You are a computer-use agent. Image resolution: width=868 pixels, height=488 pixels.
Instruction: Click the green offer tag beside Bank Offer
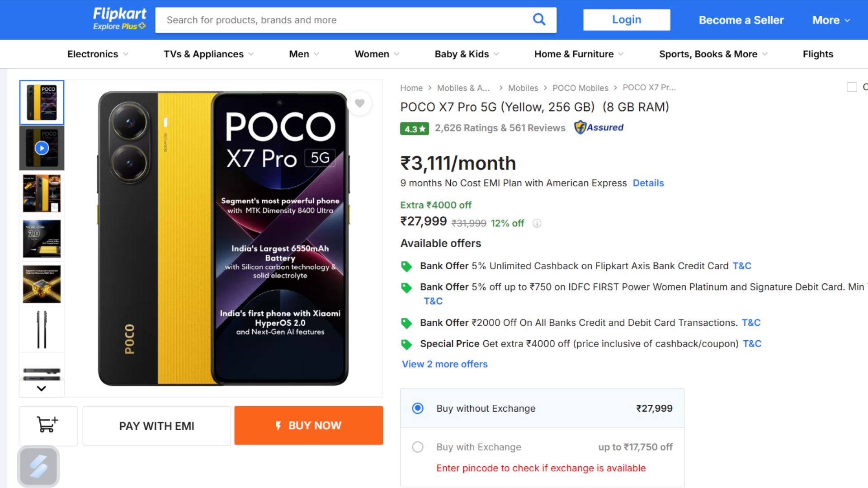tap(406, 266)
